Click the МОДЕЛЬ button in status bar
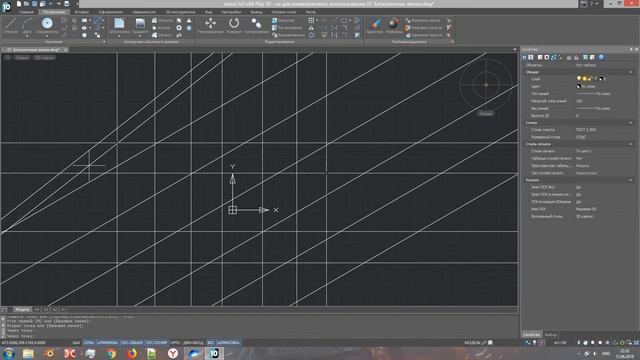Screen dimensions: 640x360 point(472,343)
